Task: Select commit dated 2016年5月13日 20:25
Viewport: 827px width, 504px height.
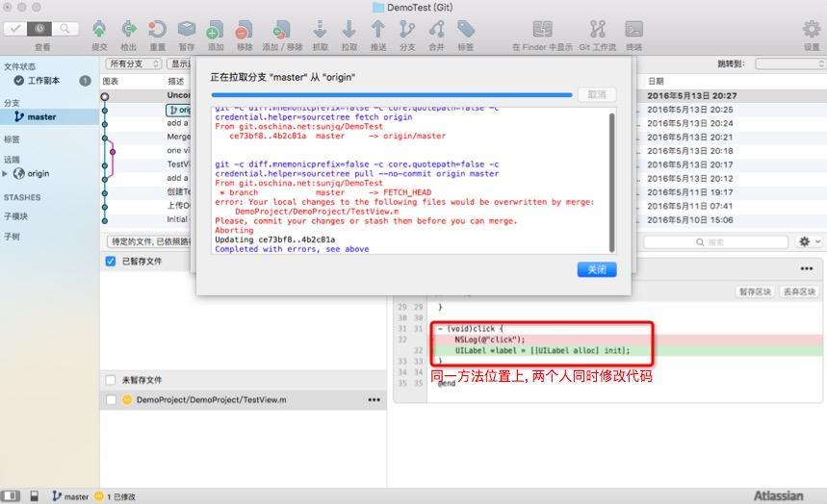Action: [x=690, y=110]
